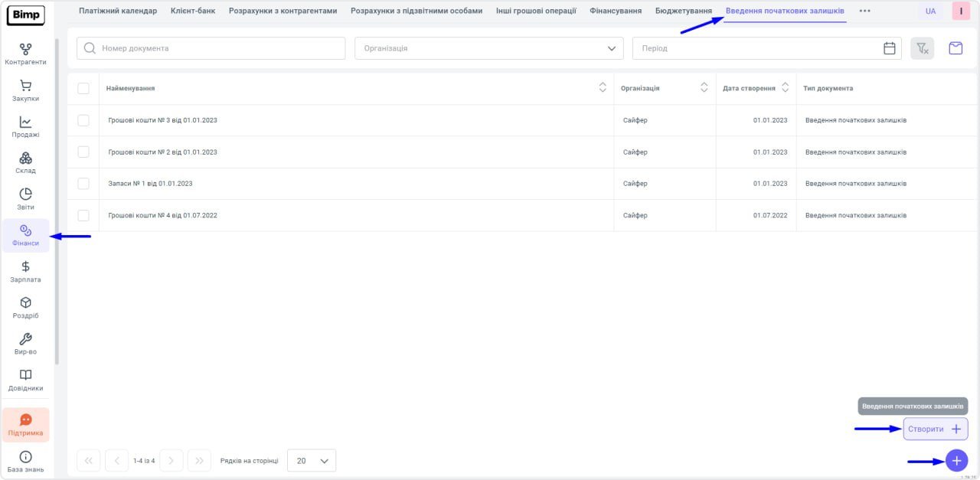Click the Номер документа search field
Screen dimensions: 980x480
(x=211, y=48)
